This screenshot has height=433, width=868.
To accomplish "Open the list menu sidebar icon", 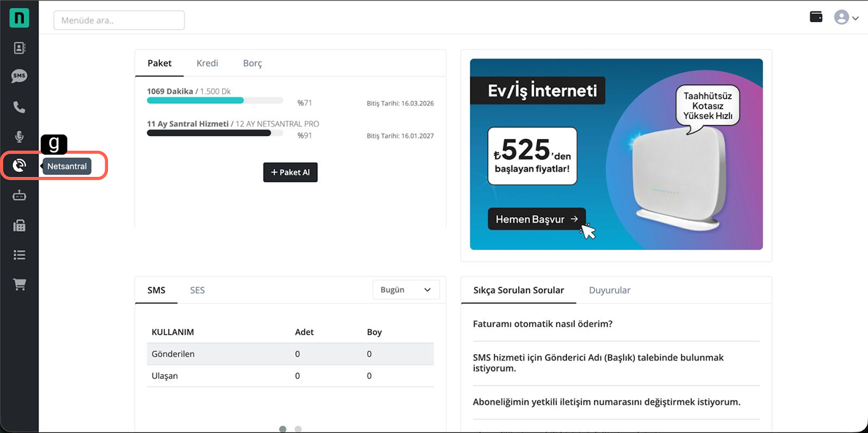I will 20,254.
